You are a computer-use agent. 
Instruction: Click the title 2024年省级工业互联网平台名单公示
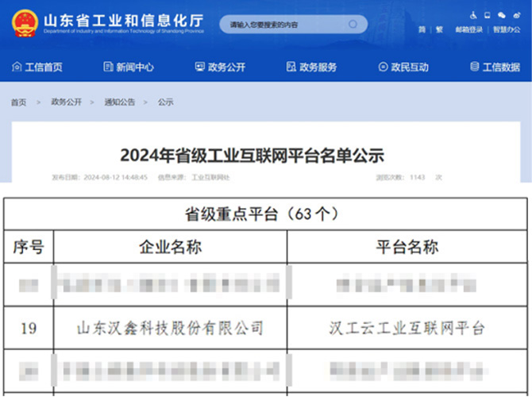coord(253,156)
